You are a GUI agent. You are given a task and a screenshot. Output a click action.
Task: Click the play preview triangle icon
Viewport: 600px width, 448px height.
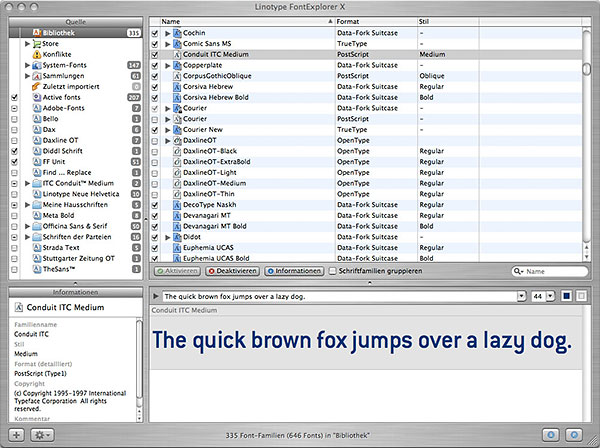point(155,296)
